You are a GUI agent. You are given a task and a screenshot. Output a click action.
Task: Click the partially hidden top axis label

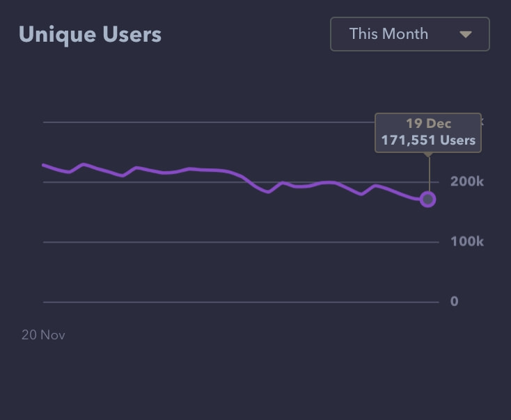tap(482, 121)
